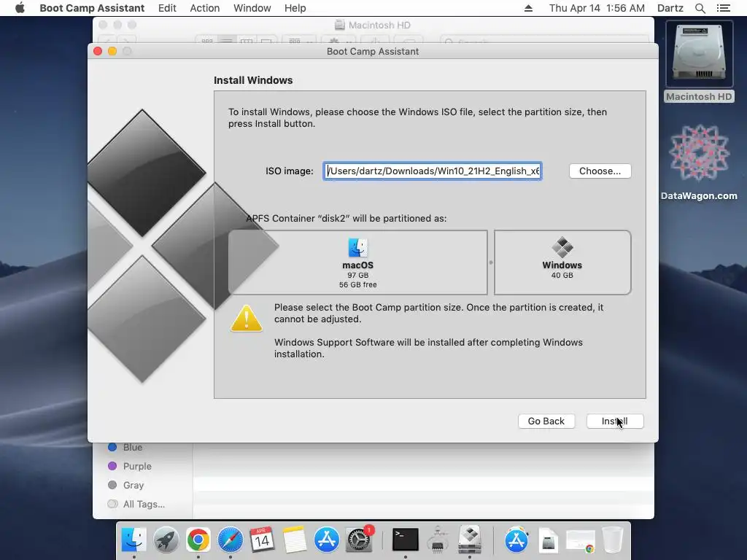
Task: Click Boot Camp Assistant dock icon
Action: tap(470, 540)
